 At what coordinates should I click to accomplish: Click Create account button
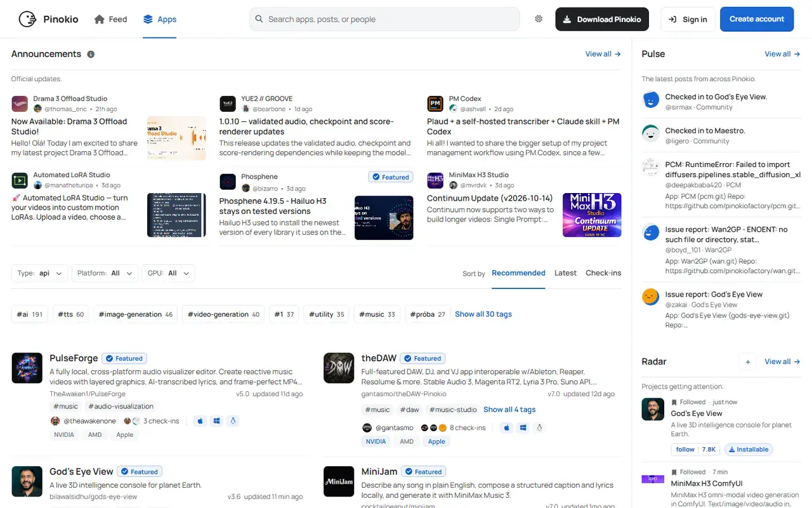757,19
